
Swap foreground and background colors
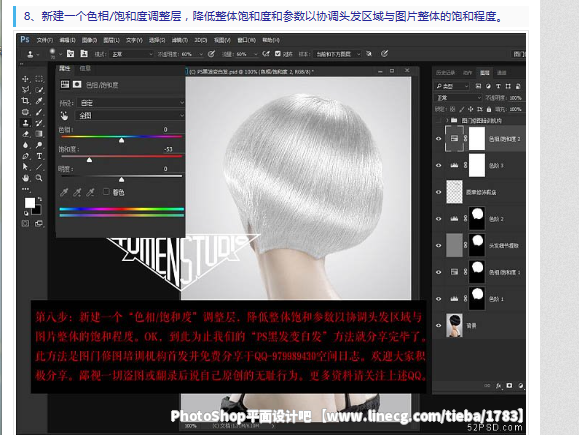[x=40, y=199]
